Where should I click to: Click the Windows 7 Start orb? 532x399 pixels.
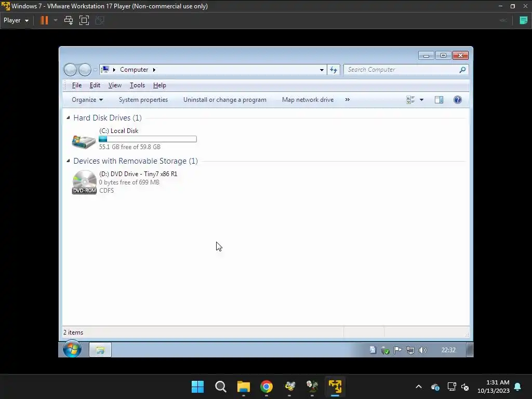click(72, 350)
